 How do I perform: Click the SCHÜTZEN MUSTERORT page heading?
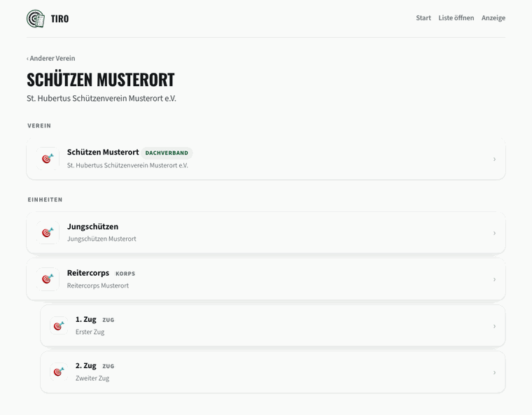(x=100, y=79)
